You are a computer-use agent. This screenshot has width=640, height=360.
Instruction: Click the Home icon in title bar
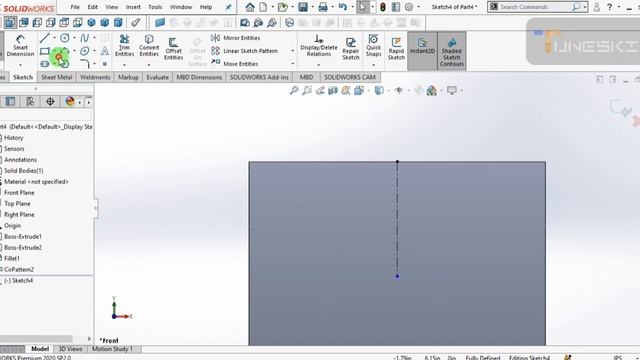coord(250,7)
